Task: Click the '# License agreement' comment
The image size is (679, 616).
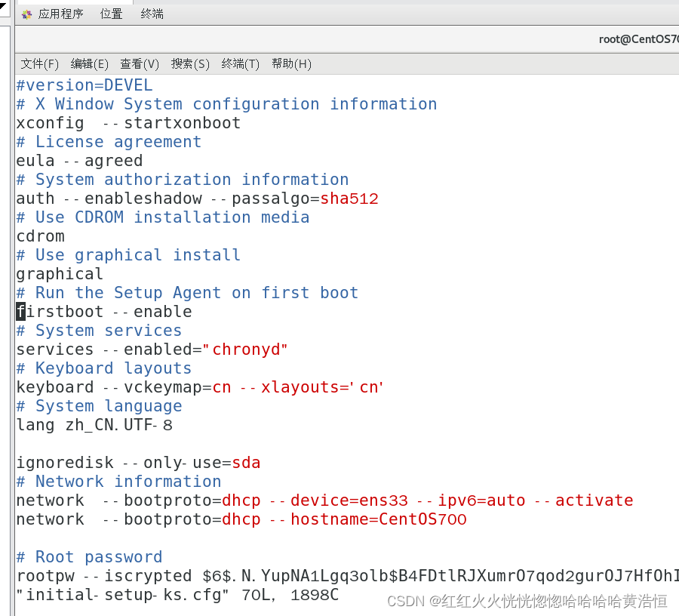Action: coord(109,142)
